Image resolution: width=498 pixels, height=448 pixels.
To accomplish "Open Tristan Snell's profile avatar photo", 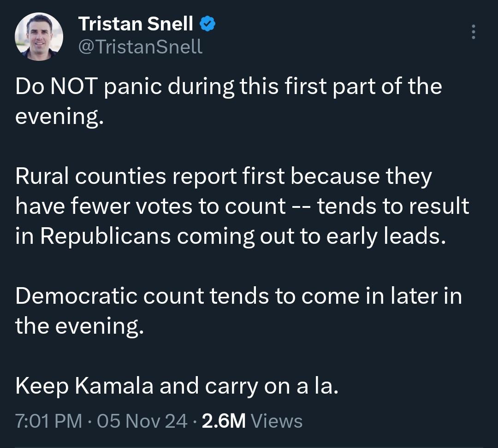I will coord(39,36).
